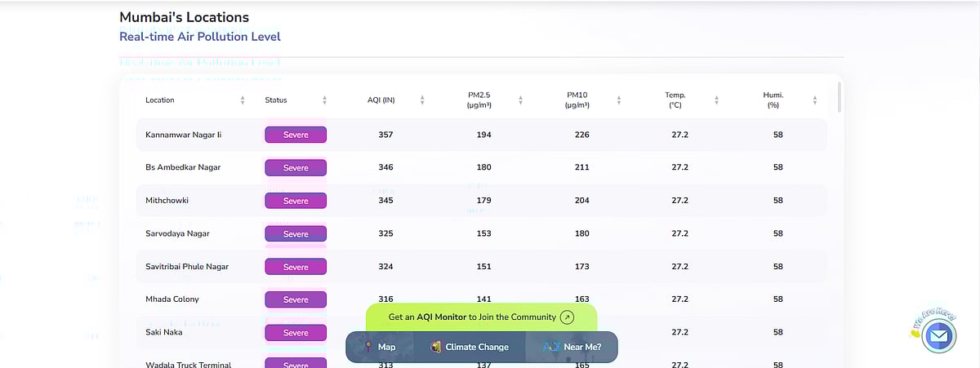
Task: Click Severe badge for Kannamwar Nagar Ii
Action: point(296,135)
